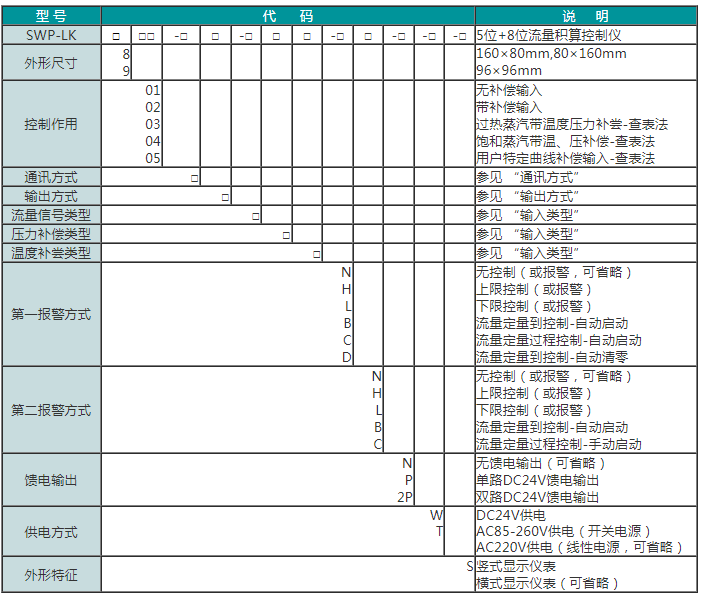Click '流量定量过程控制-手动启动' description
The width and height of the screenshot is (701, 595).
(559, 444)
